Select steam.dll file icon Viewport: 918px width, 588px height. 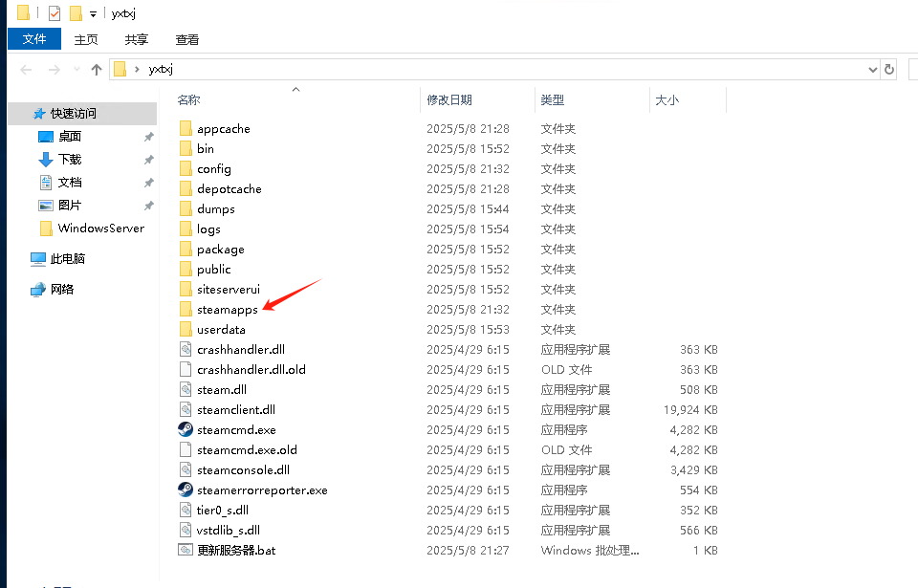click(x=186, y=389)
